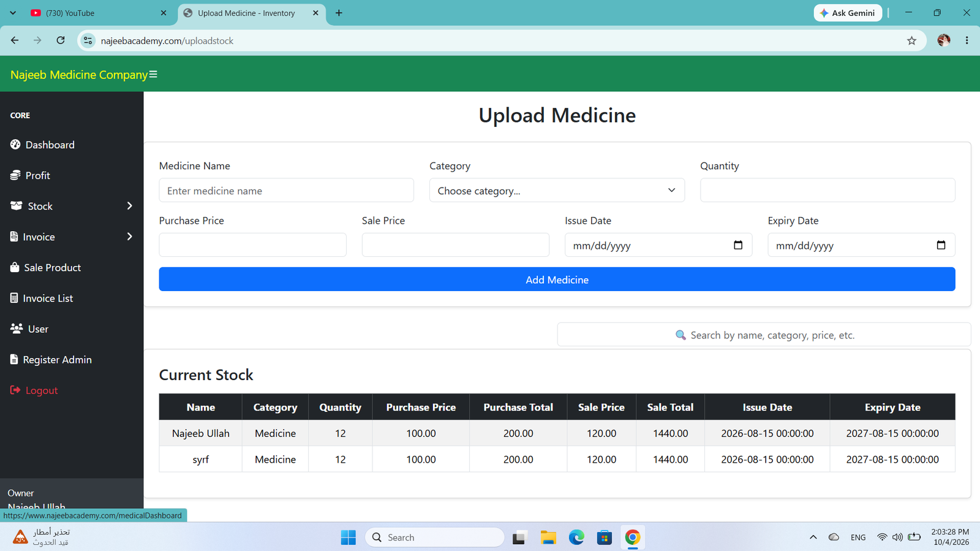
Task: Click the Purchase Total column header
Action: tap(518, 407)
